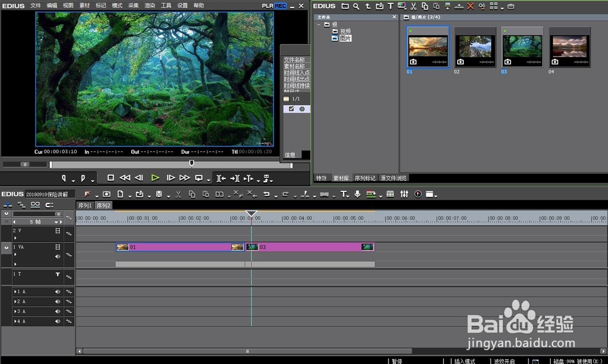Viewport: 608px width, 364px height.
Task: Click the New color bar clip icon in the bin
Action: point(402,6)
